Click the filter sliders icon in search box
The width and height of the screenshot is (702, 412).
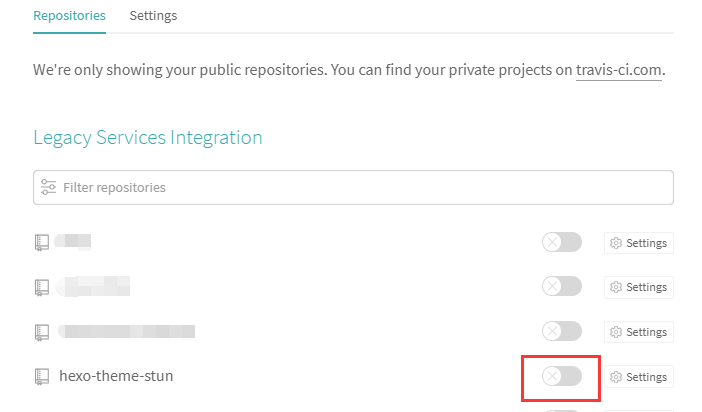point(47,187)
